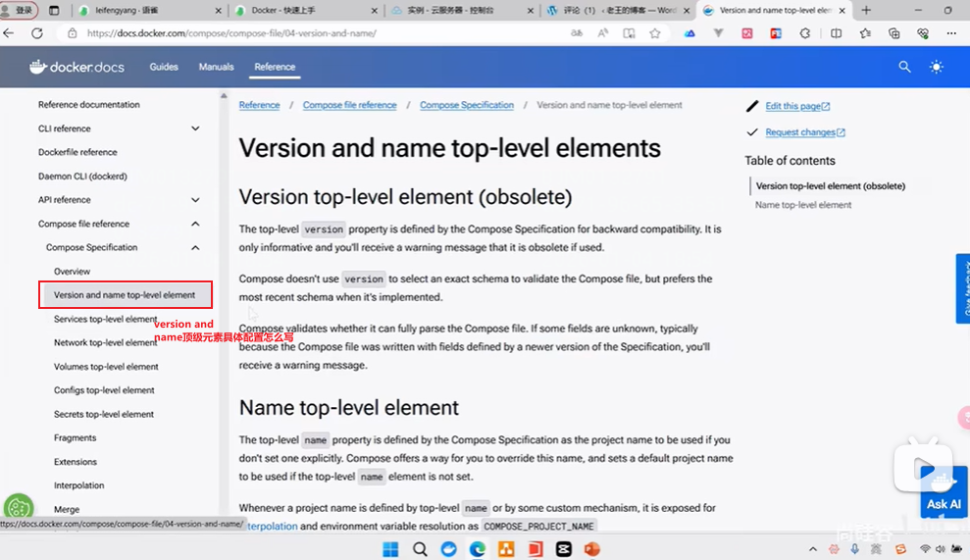The width and height of the screenshot is (970, 560).
Task: Click the docker docs logo
Action: tap(77, 67)
